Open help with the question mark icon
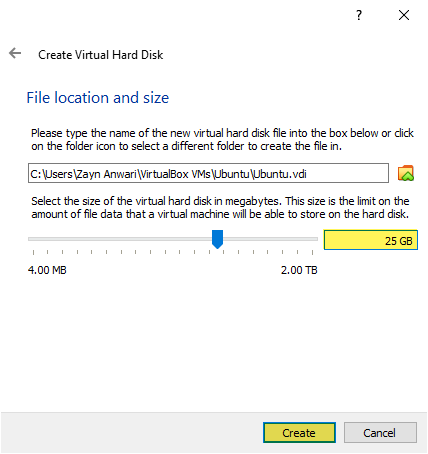The image size is (428, 454). 359,15
